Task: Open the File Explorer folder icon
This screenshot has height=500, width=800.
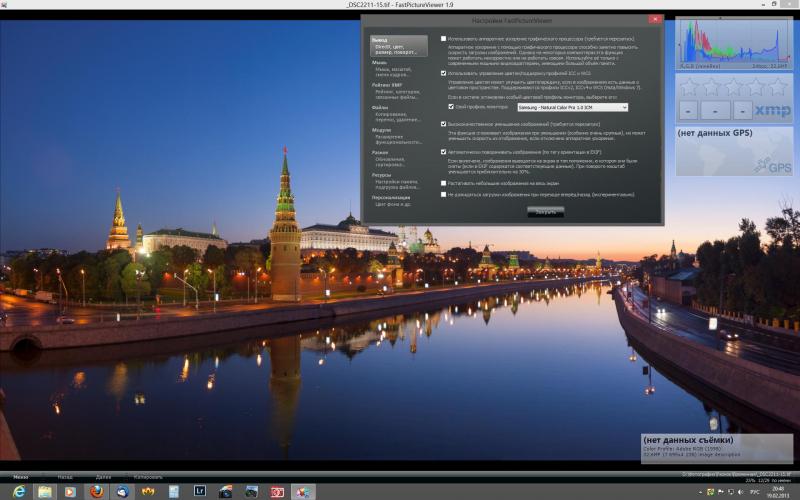Action: [45, 491]
